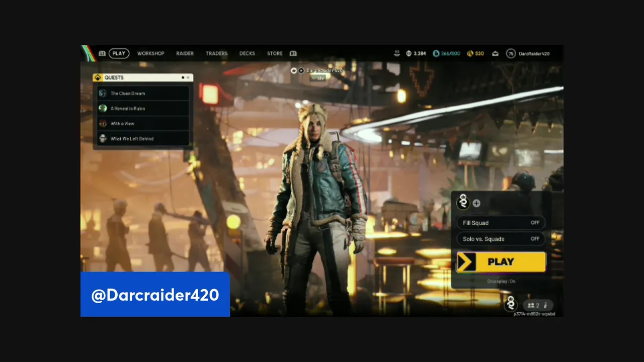Viewport: 644px width, 362px height.
Task: Open the STORE tab
Action: coord(275,53)
